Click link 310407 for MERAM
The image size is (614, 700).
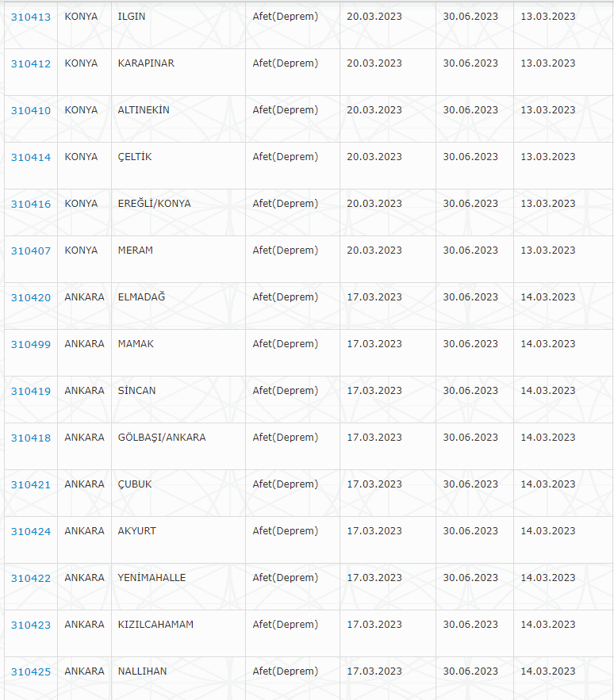[30, 251]
